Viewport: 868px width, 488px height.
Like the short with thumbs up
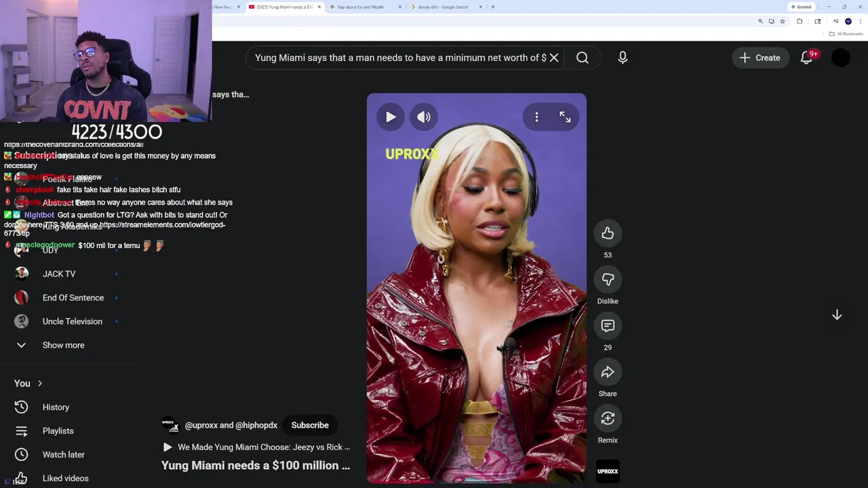(x=608, y=233)
